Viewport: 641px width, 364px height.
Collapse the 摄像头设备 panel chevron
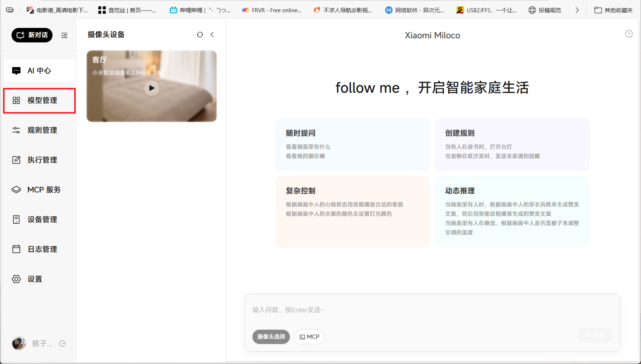click(x=212, y=35)
